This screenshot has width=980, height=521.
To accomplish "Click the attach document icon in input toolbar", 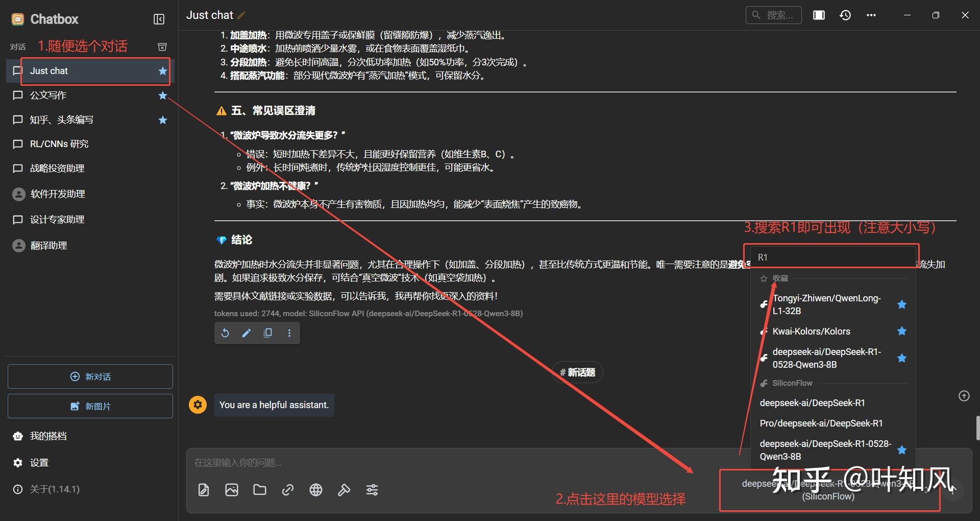I will [203, 490].
